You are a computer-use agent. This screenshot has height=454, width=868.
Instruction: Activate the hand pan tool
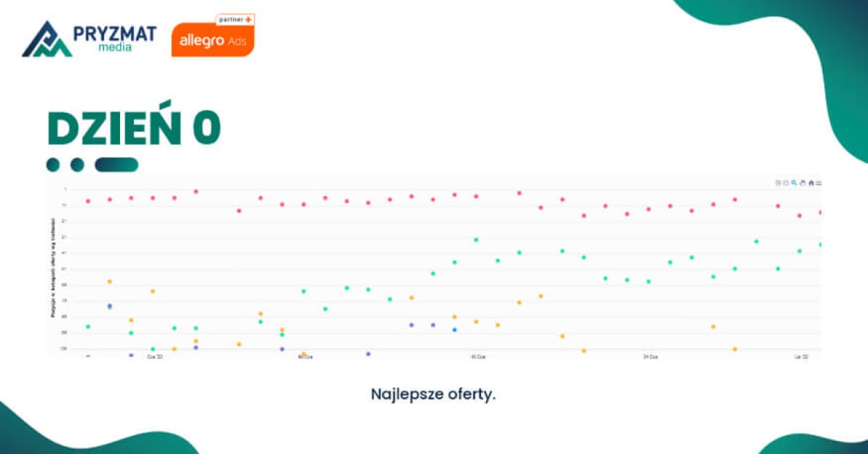[x=802, y=183]
